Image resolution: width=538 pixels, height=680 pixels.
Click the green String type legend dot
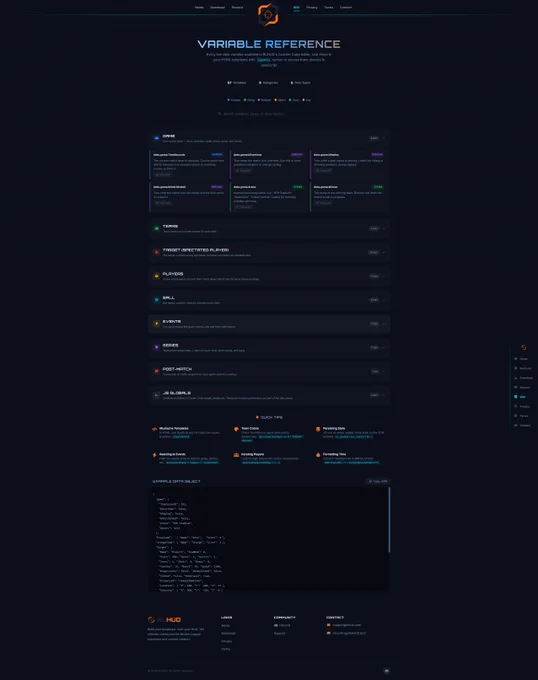245,100
